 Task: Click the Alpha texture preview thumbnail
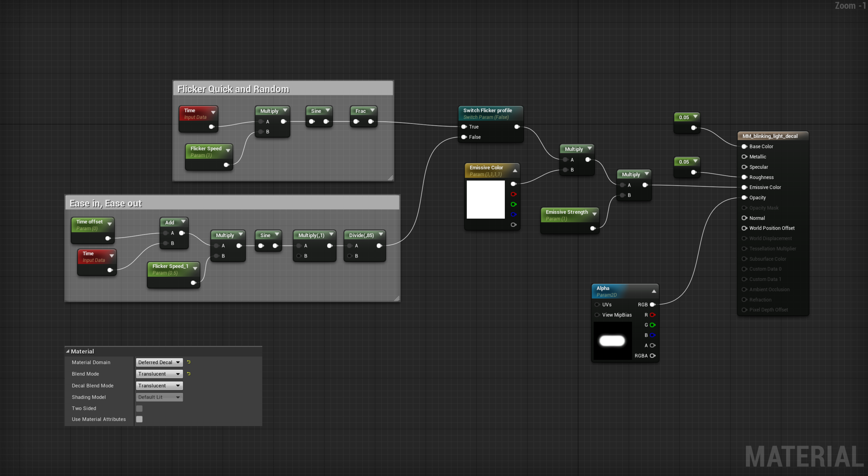point(612,340)
